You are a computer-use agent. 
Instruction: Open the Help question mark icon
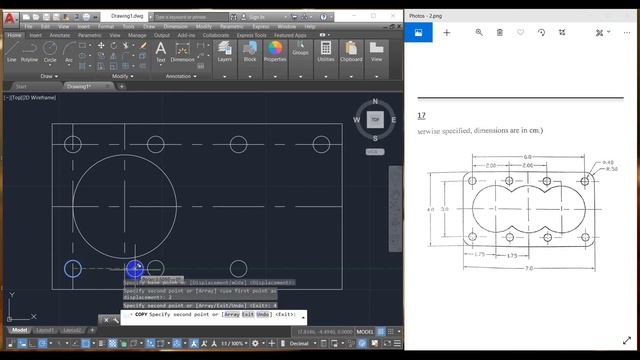(x=323, y=17)
